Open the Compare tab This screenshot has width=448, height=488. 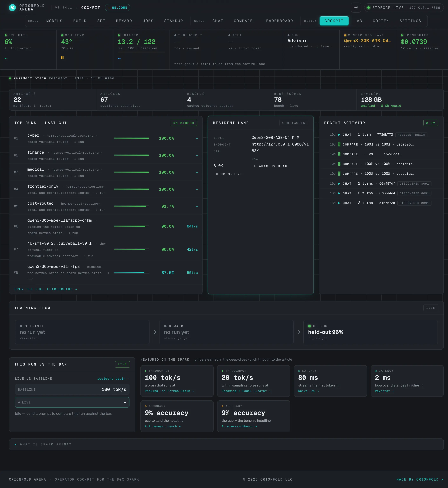point(243,21)
